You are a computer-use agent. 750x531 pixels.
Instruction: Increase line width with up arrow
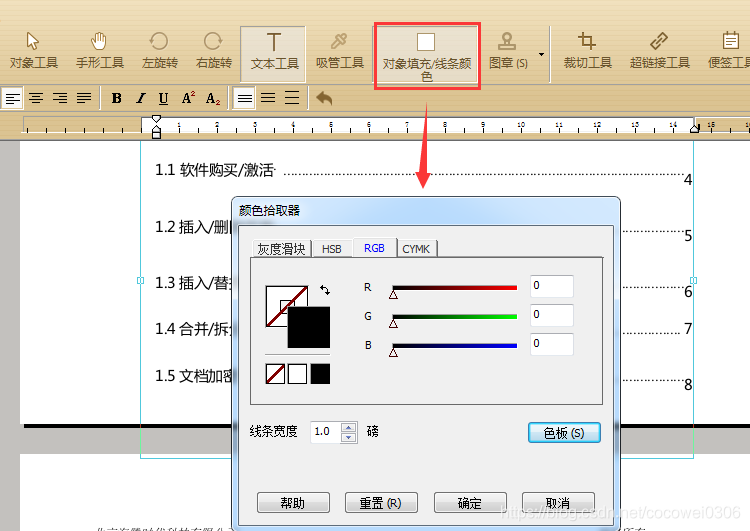click(349, 428)
